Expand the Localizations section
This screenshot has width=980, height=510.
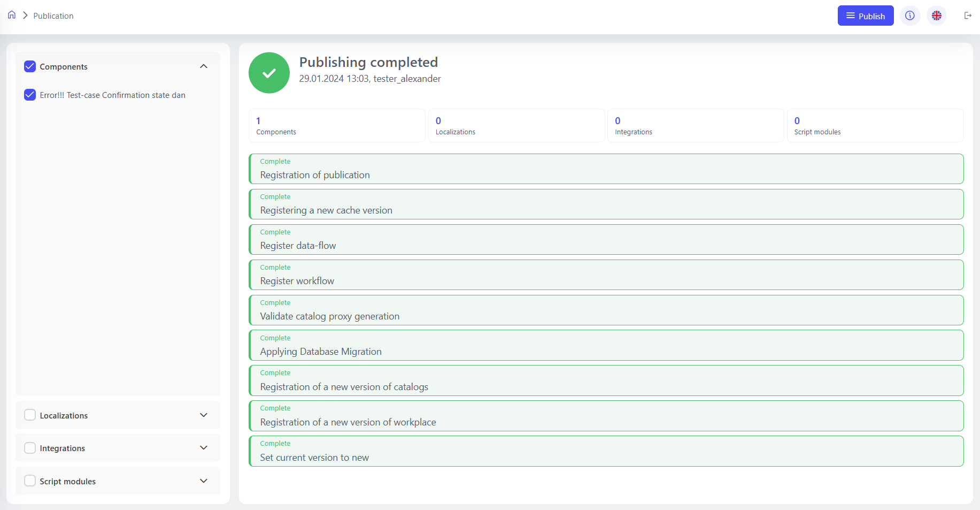(x=204, y=415)
